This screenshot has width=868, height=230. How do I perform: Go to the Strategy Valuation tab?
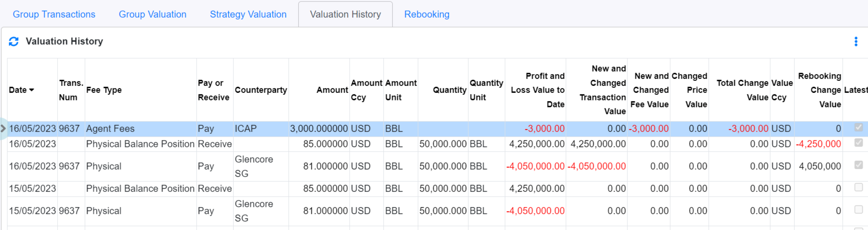point(248,14)
